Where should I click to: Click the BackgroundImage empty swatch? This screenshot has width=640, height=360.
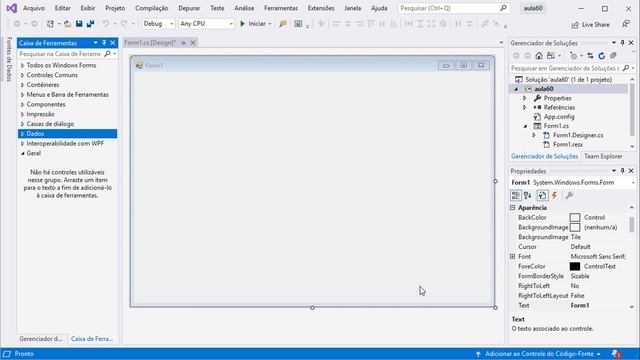(575, 227)
